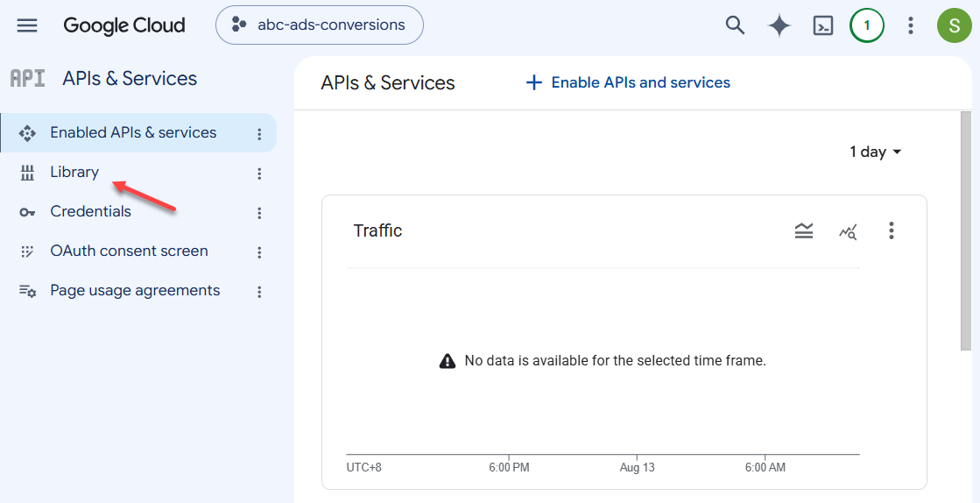Click the vertical page scrollbar
The height and width of the screenshot is (503, 980).
(967, 231)
